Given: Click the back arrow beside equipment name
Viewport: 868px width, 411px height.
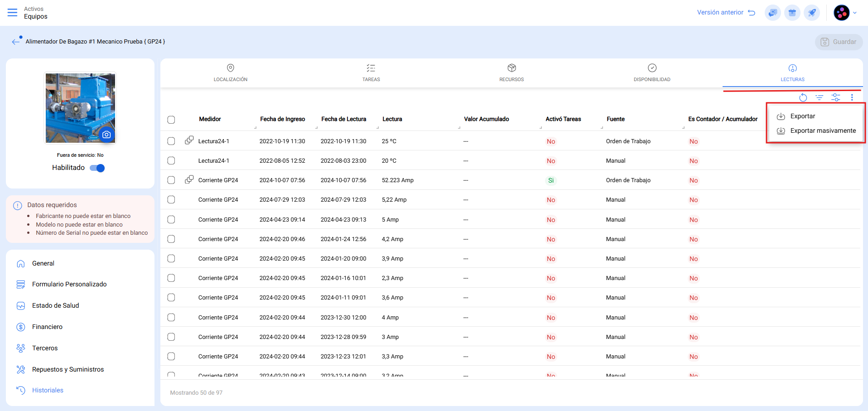Looking at the screenshot, I should tap(16, 42).
